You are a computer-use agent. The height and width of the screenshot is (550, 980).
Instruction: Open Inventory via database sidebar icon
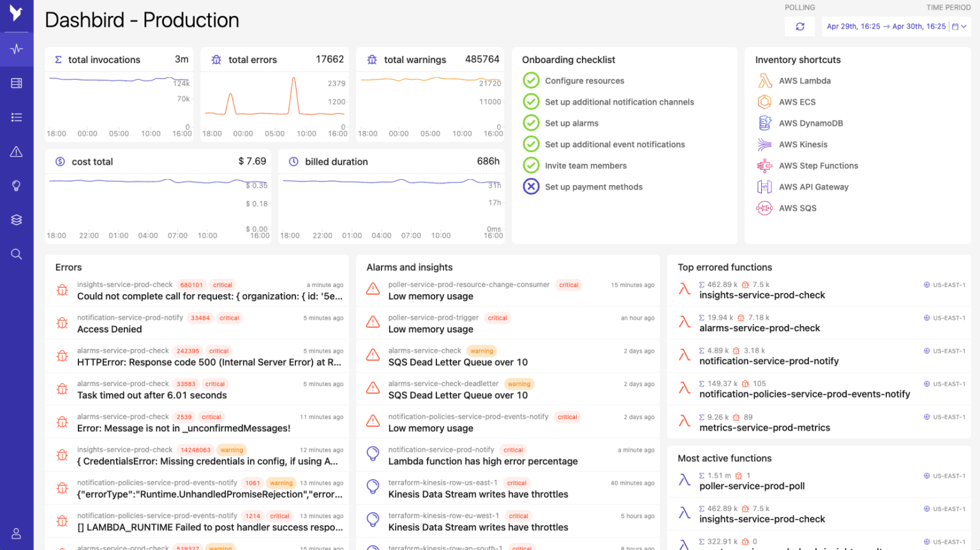point(17,83)
